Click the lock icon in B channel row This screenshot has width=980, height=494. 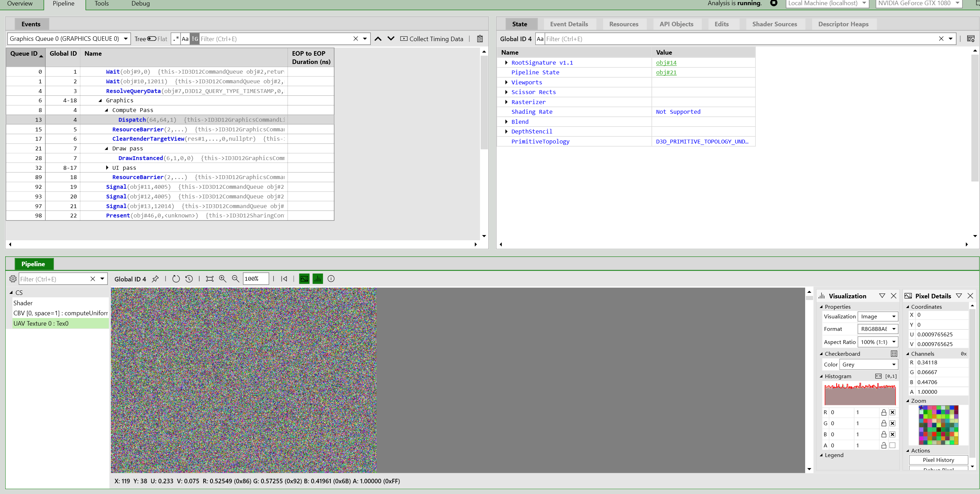click(x=884, y=434)
